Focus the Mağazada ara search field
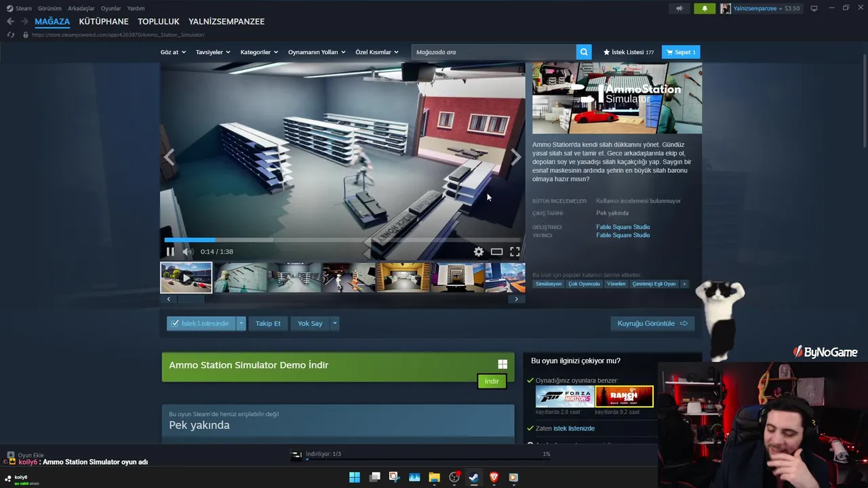The height and width of the screenshot is (488, 868). (x=494, y=52)
